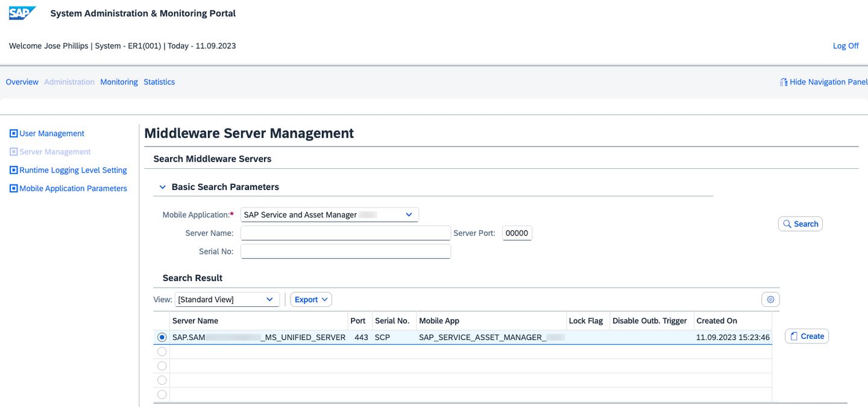Click the Log Off link
Image resolution: width=868 pixels, height=407 pixels.
(x=846, y=46)
